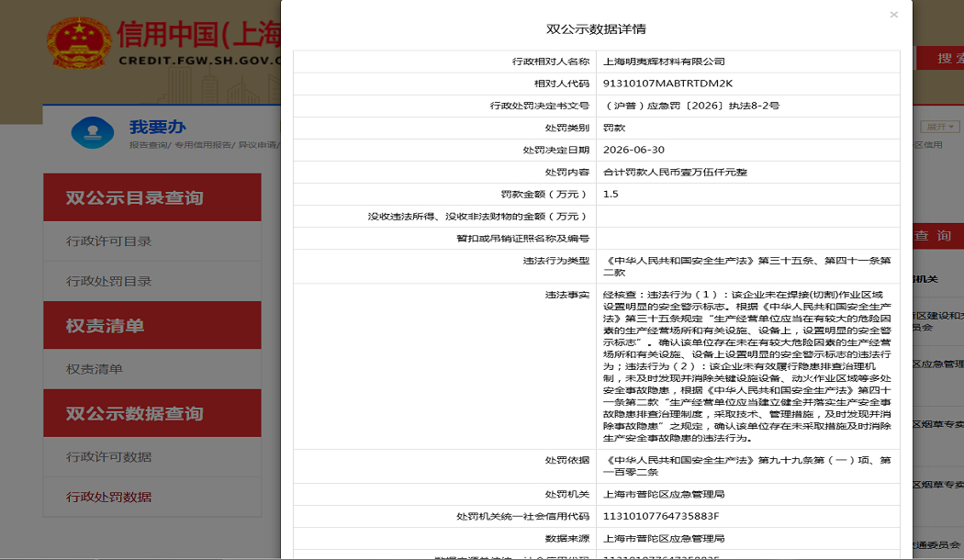This screenshot has height=560, width=964.
Task: Open 权责清单 sidebar sub-item
Action: click(152, 369)
